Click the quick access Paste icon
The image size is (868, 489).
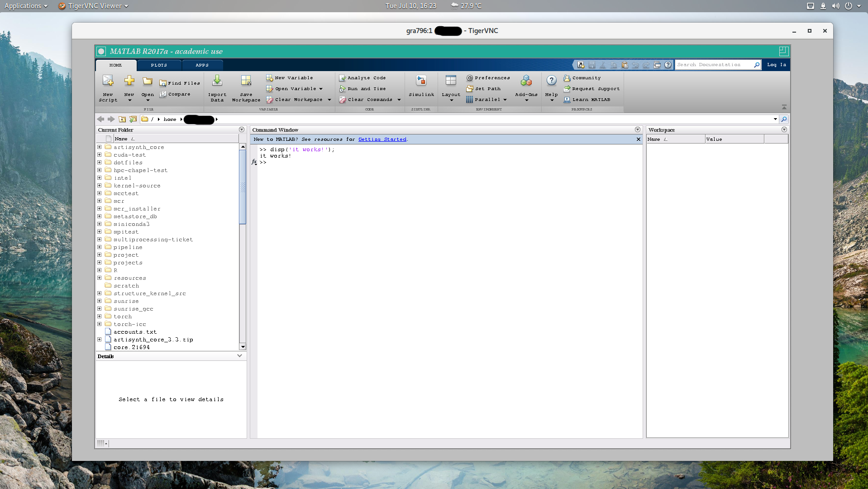tap(625, 65)
